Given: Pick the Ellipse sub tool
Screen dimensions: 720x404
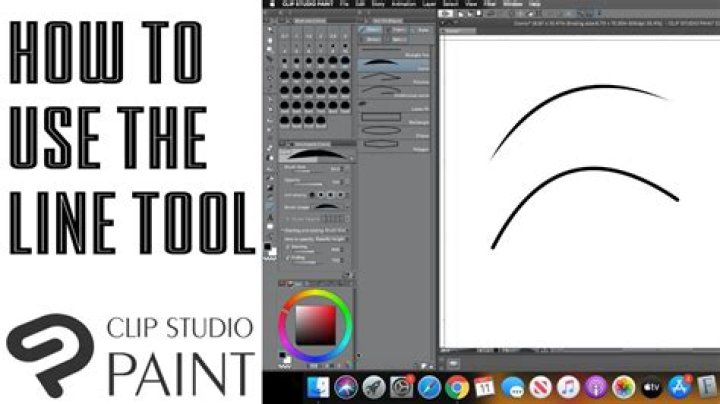Looking at the screenshot, I should [x=394, y=135].
